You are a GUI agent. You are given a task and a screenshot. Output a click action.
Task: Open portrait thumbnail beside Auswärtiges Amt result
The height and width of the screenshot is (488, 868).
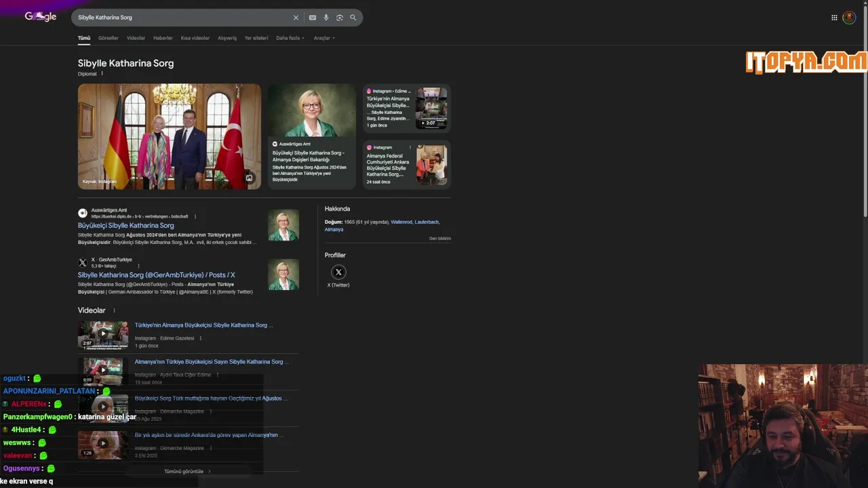283,226
